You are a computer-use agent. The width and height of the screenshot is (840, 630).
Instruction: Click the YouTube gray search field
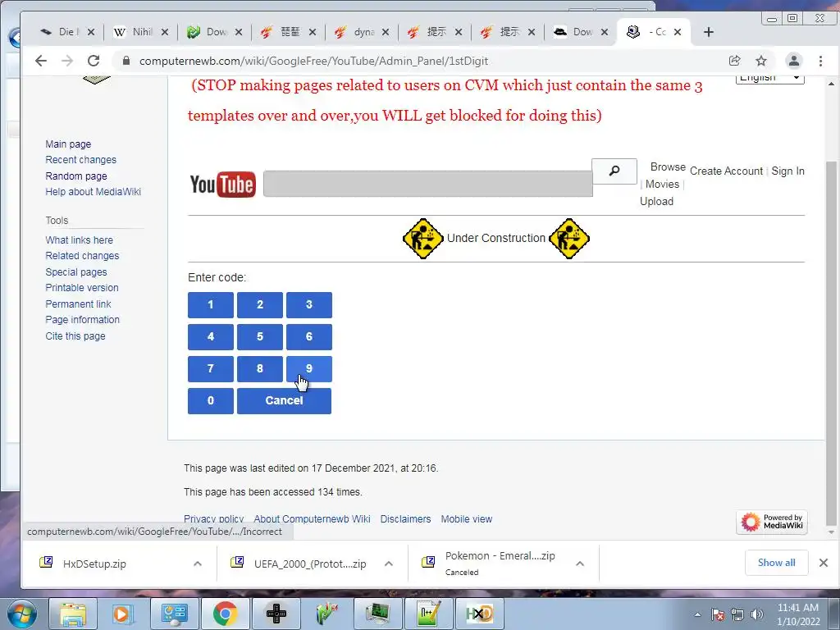[x=427, y=184]
